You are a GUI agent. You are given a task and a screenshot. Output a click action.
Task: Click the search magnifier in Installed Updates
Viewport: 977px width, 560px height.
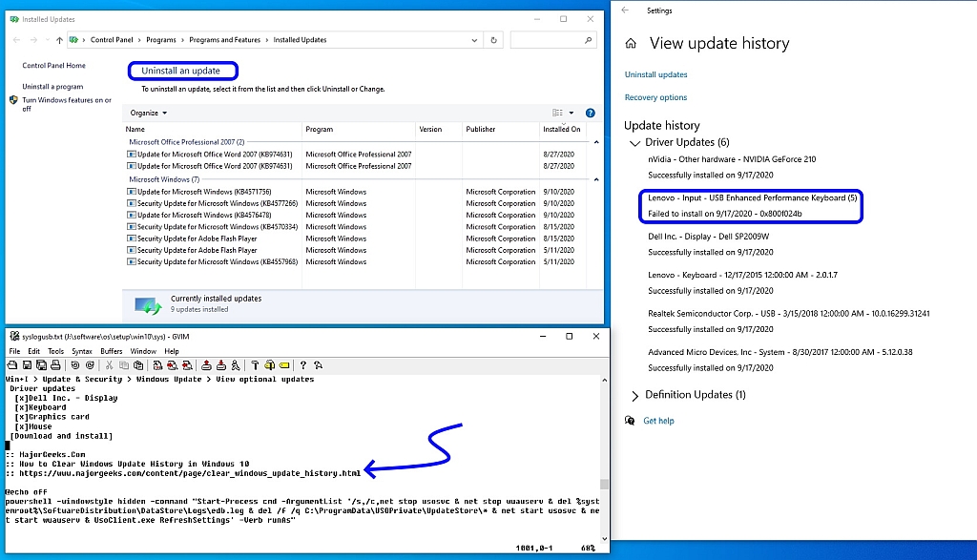click(x=588, y=40)
